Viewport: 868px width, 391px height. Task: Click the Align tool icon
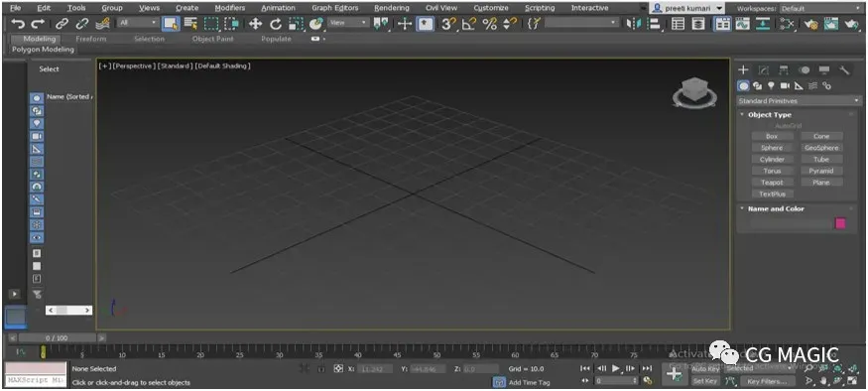[655, 24]
